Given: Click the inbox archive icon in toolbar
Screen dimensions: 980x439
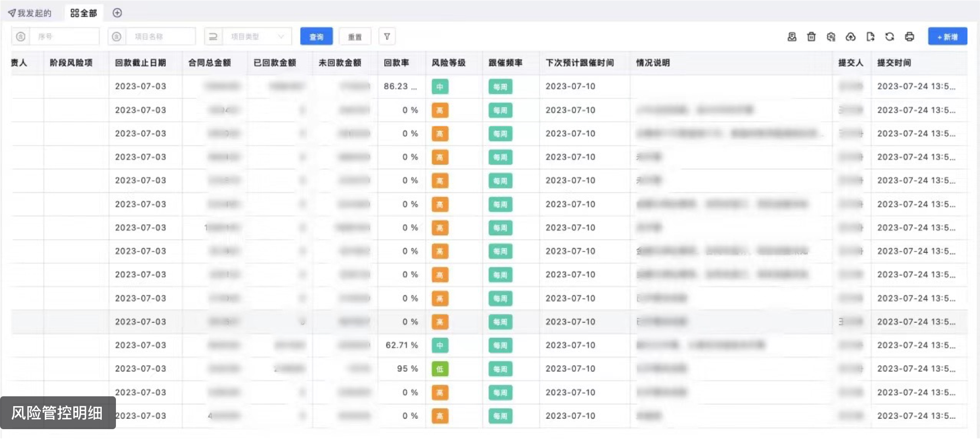Looking at the screenshot, I should click(x=791, y=37).
